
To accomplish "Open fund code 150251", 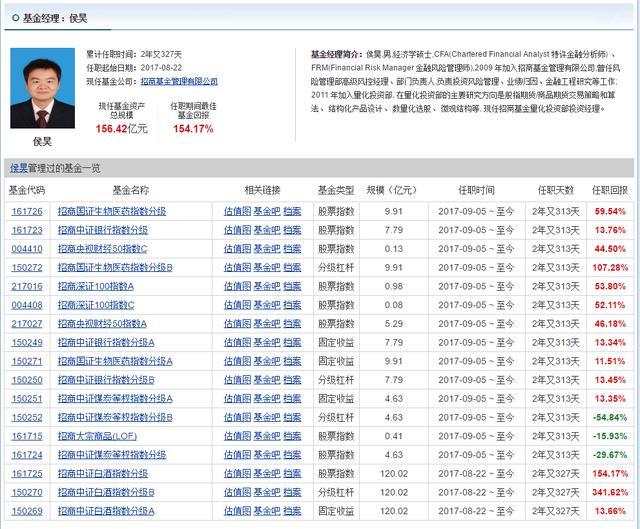I will (x=27, y=399).
